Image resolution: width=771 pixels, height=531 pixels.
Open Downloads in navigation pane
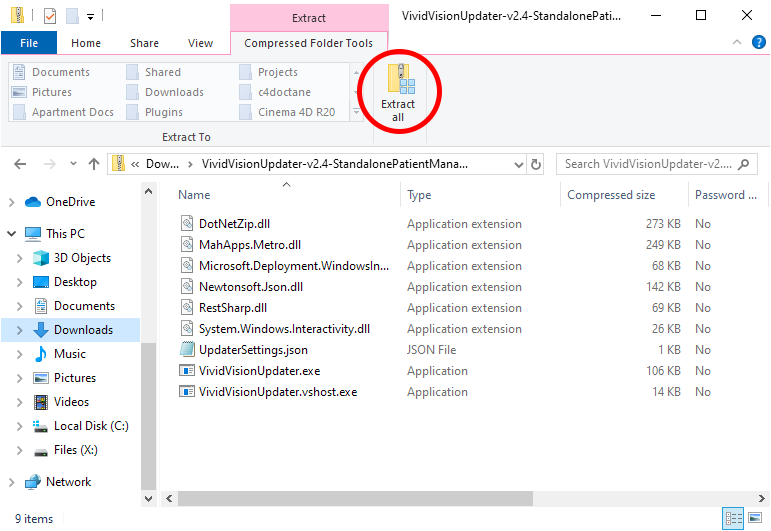73,330
